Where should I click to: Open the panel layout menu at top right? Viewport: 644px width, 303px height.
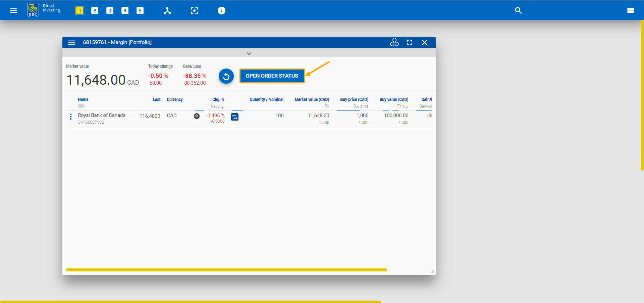tap(630, 10)
